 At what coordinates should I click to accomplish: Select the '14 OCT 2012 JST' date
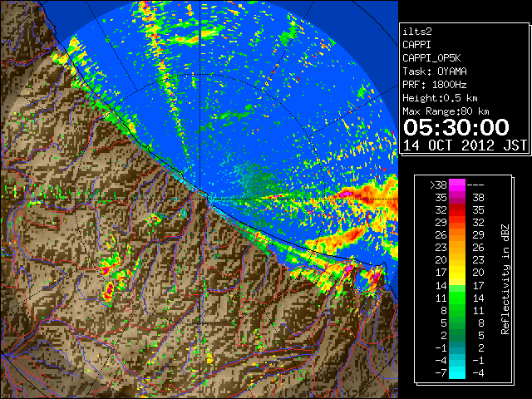(465, 145)
